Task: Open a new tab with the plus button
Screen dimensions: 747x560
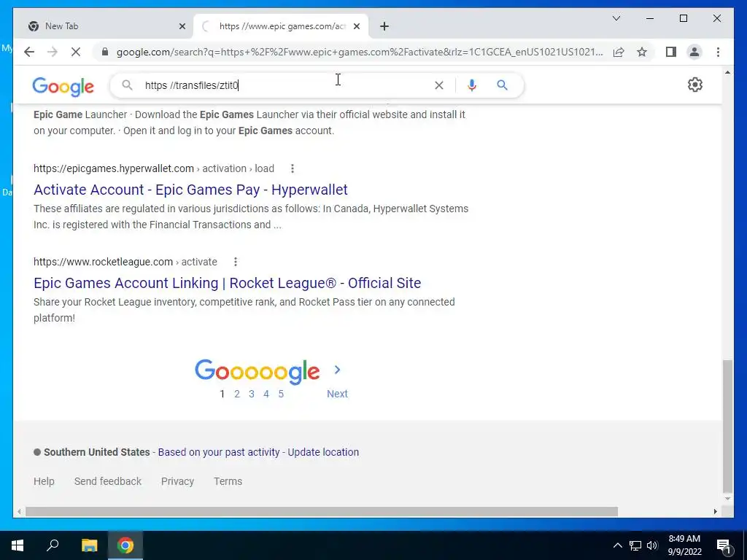Action: [x=384, y=26]
